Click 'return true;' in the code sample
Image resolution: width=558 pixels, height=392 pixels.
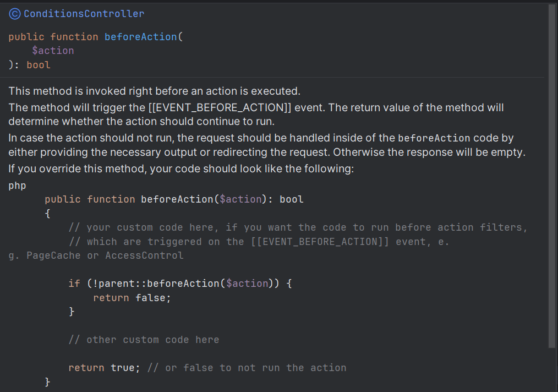click(103, 368)
